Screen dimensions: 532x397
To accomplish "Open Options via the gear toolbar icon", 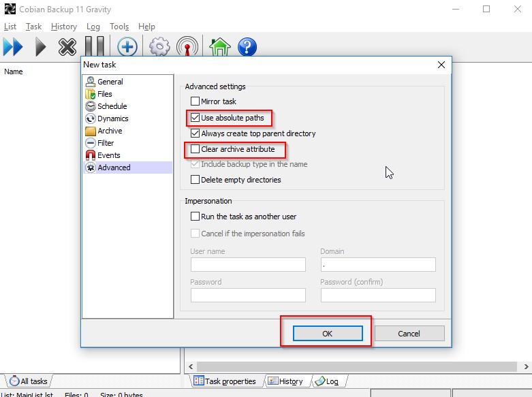I will point(159,47).
